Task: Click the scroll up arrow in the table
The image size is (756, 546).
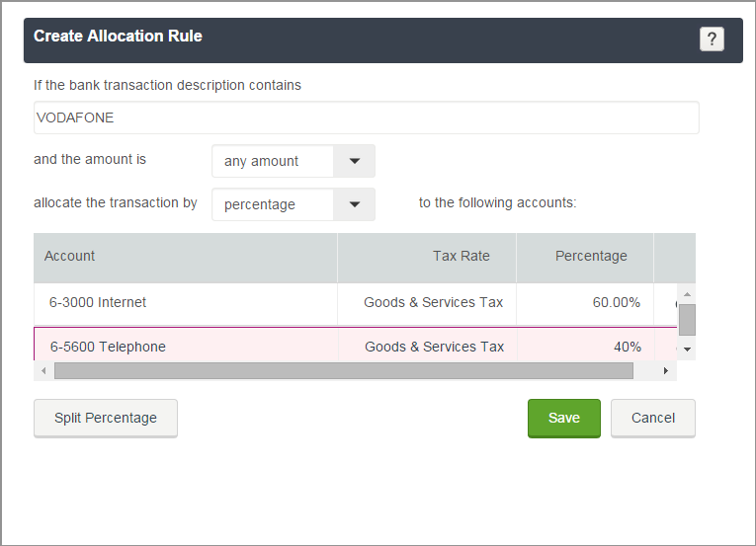Action: [x=687, y=294]
